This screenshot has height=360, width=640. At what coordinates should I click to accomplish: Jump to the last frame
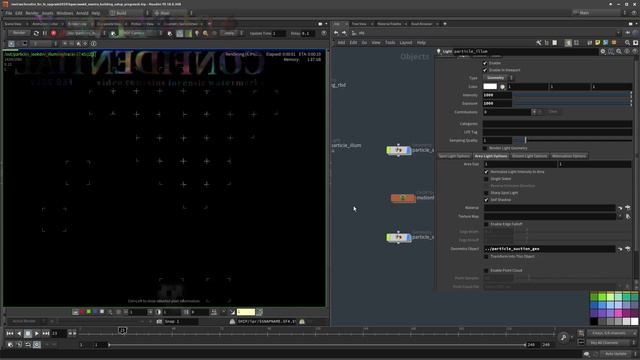(x=46, y=333)
